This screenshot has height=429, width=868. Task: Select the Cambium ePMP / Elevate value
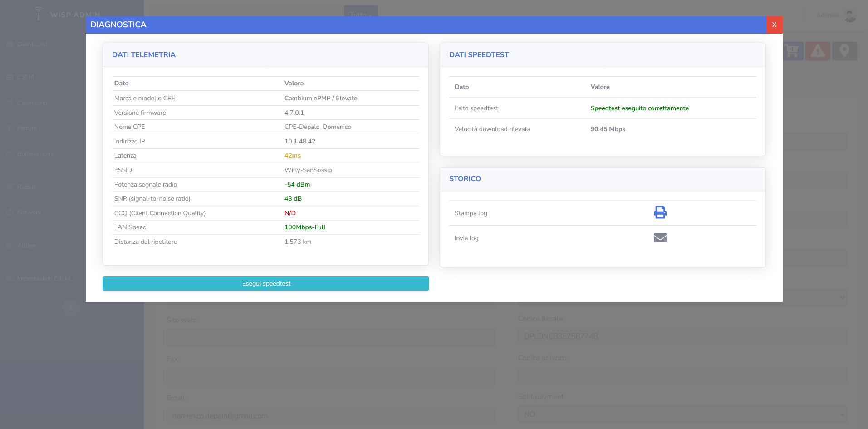pos(321,98)
